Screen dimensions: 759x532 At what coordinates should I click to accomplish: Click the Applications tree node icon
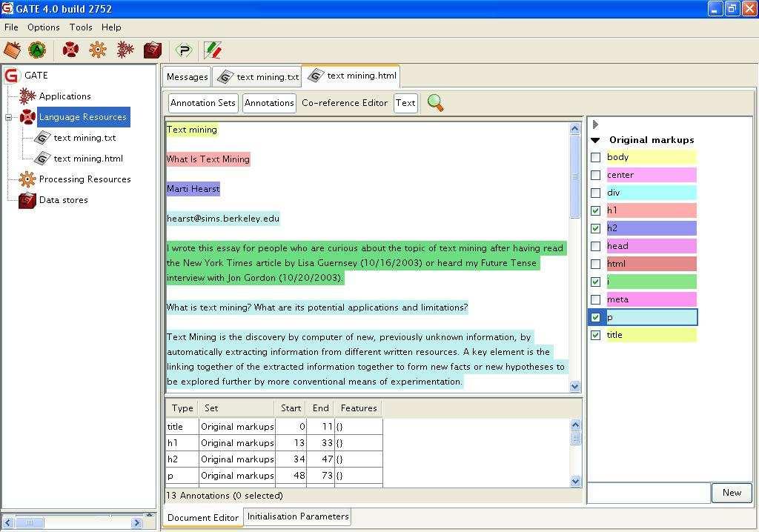[27, 96]
